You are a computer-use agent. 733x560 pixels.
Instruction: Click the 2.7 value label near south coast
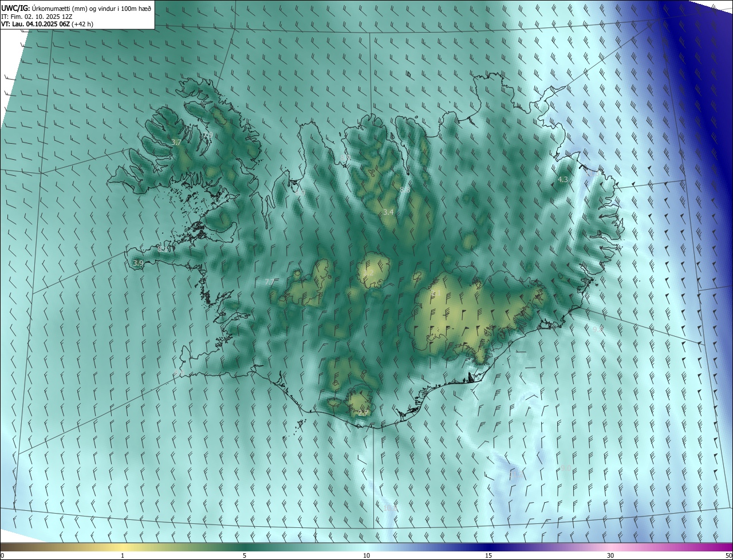click(363, 413)
